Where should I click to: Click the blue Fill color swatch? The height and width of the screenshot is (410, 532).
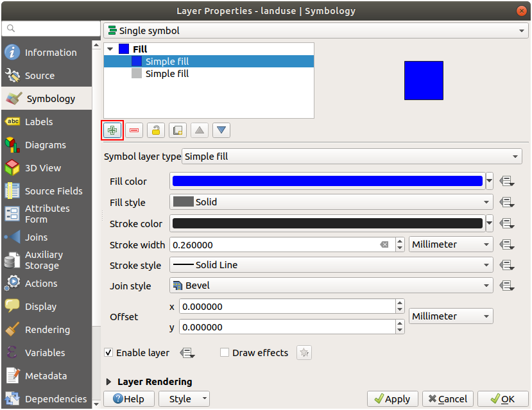point(327,182)
